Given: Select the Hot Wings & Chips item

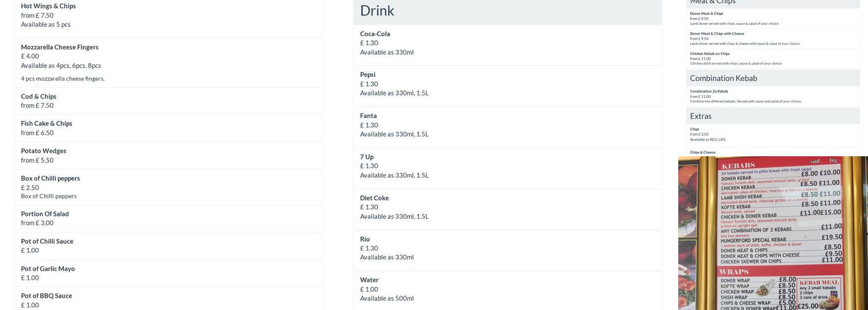Looking at the screenshot, I should (48, 6).
